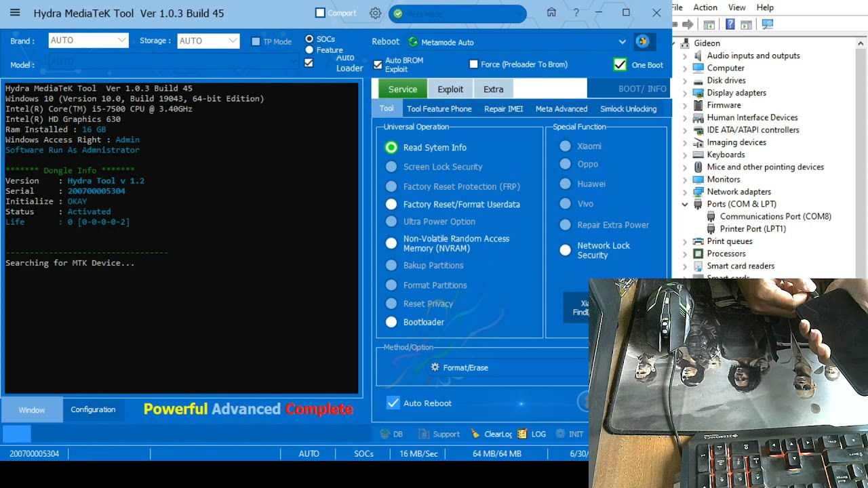This screenshot has width=868, height=488.
Task: Select the Bootloader radio option
Action: pos(391,322)
